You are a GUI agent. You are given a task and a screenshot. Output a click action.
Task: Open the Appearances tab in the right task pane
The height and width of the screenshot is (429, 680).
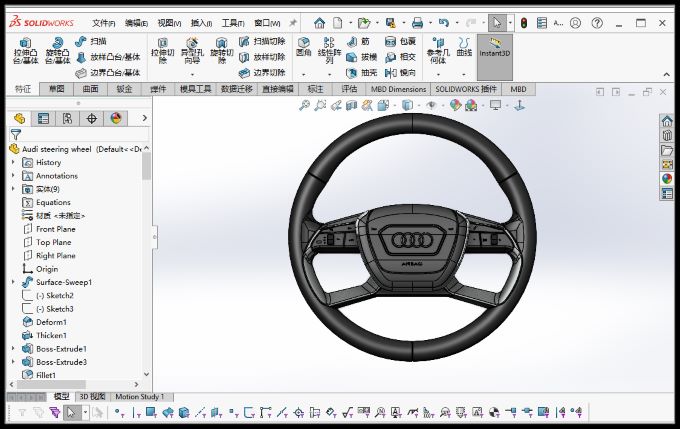pyautogui.click(x=667, y=179)
